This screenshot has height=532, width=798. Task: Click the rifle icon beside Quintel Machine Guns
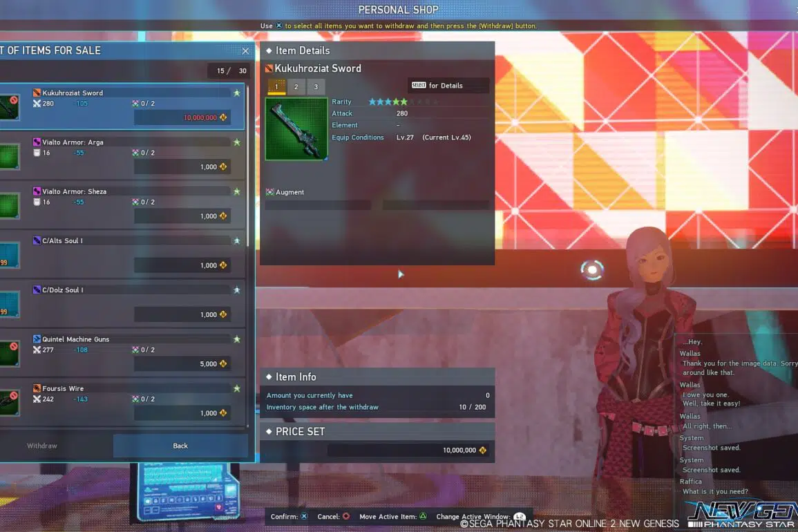[x=37, y=339]
